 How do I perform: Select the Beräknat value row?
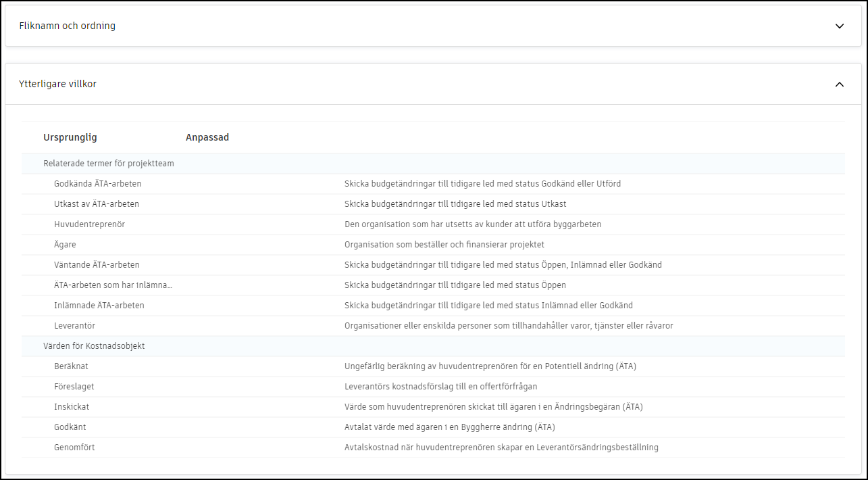(x=72, y=366)
